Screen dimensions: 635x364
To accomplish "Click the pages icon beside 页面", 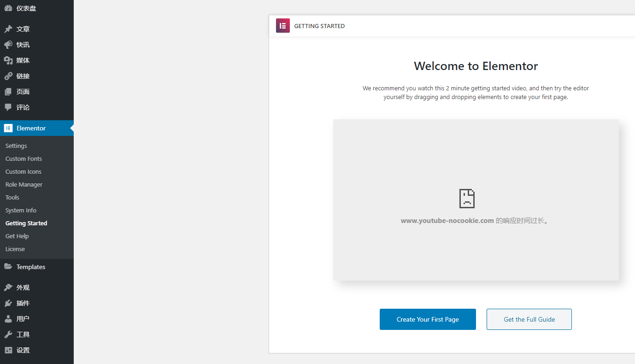I will 8,92.
